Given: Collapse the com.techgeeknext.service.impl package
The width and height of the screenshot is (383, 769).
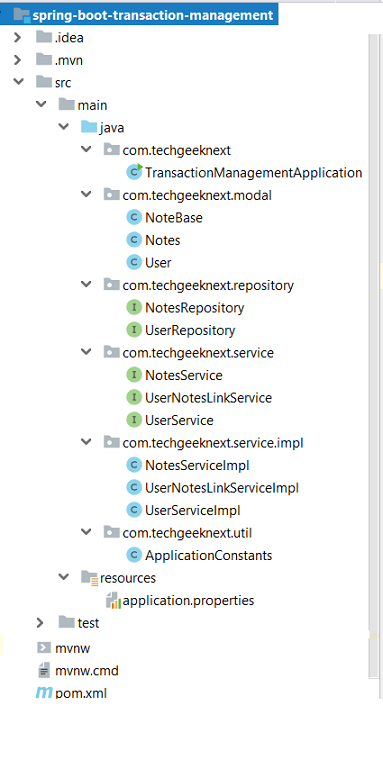Looking at the screenshot, I should (86, 442).
